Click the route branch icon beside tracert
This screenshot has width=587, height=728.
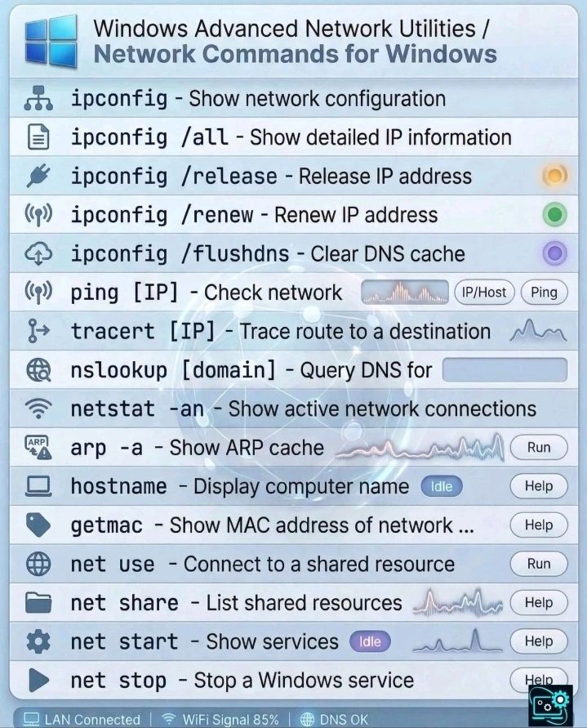coord(38,331)
